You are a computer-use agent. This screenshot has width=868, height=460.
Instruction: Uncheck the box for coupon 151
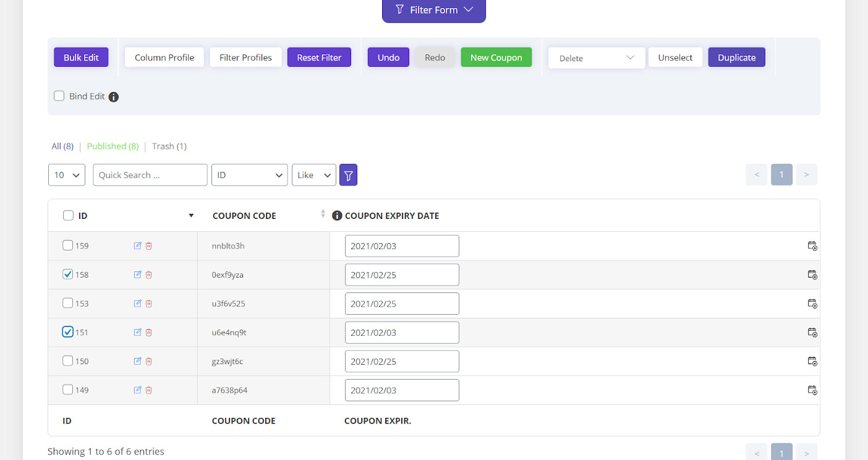[x=68, y=331]
